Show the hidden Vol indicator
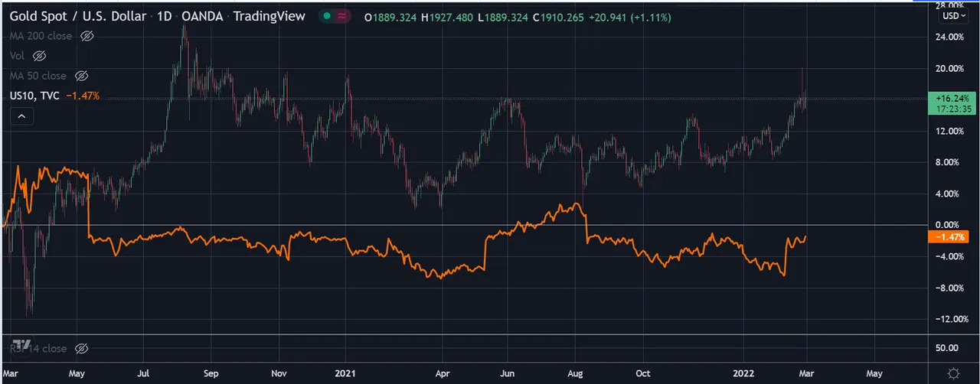Screen dimensions: 980x384 (40, 56)
